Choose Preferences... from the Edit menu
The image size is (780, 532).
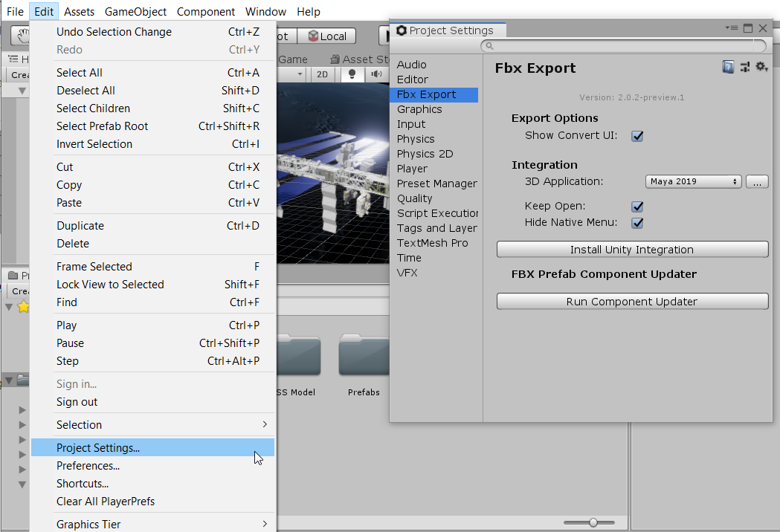(88, 466)
